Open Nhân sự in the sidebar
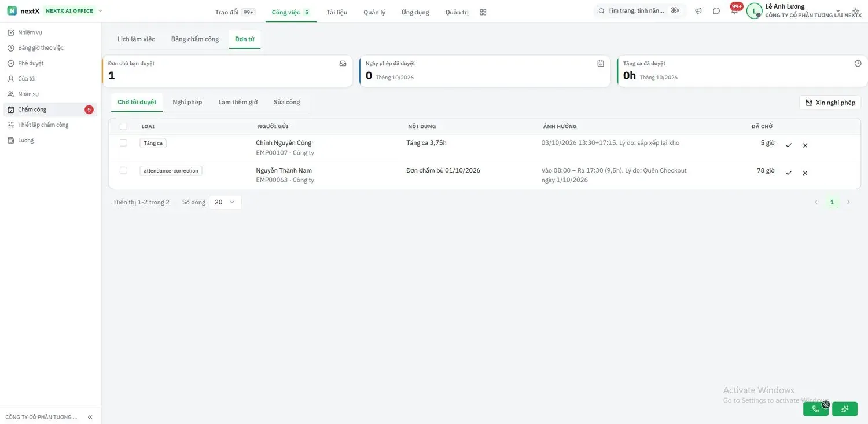 coord(50,94)
